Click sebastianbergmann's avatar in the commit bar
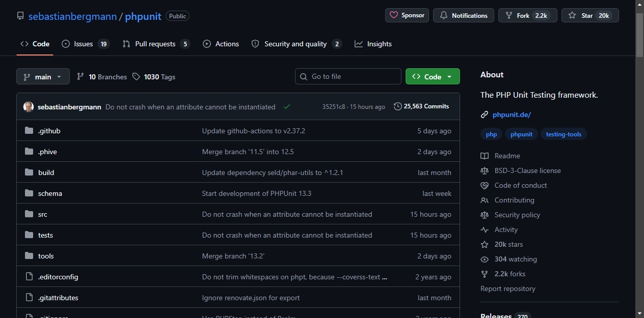This screenshot has width=644, height=318. click(29, 107)
